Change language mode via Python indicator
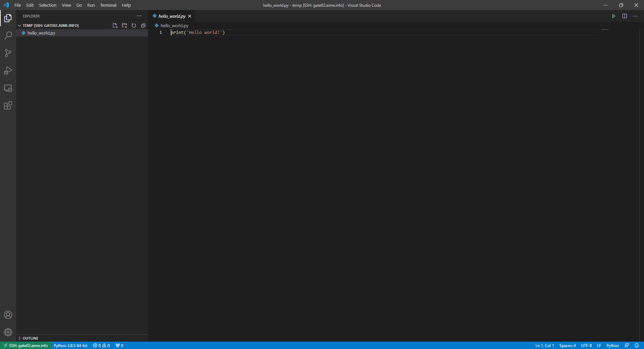The image size is (644, 349). 612,345
